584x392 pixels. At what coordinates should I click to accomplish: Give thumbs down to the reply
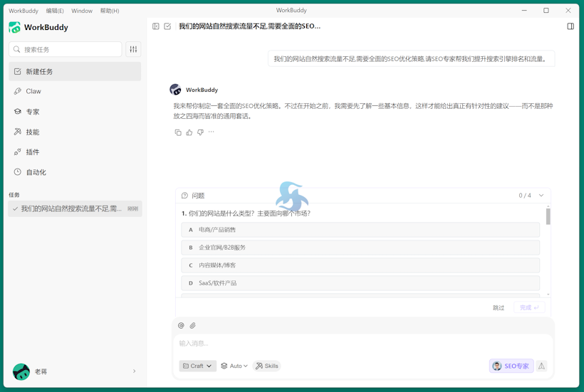click(200, 132)
